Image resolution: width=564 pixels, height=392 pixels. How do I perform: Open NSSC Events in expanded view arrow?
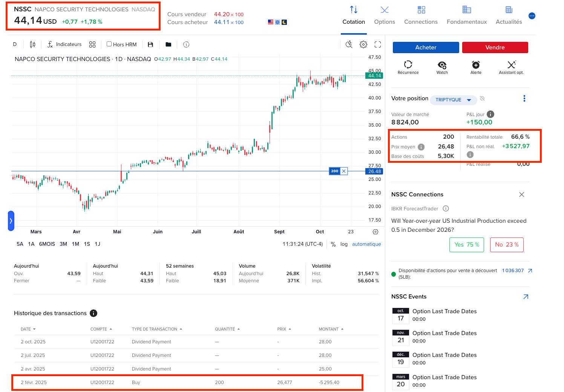click(x=526, y=297)
